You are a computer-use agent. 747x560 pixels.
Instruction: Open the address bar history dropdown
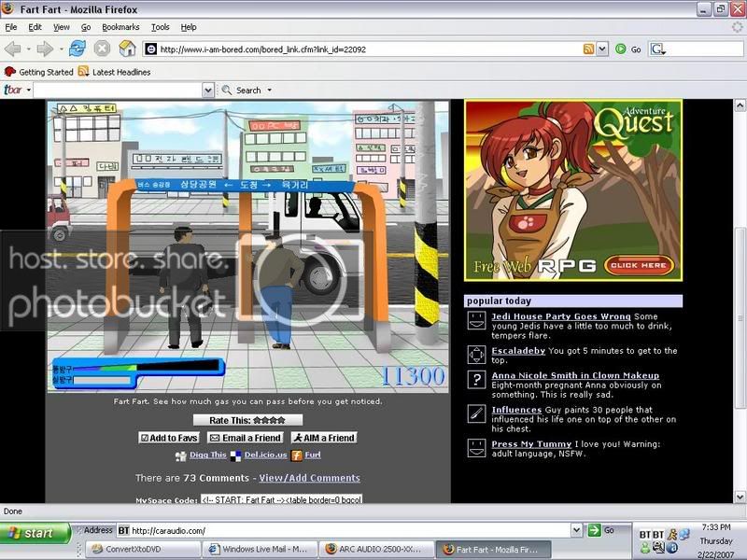point(602,49)
